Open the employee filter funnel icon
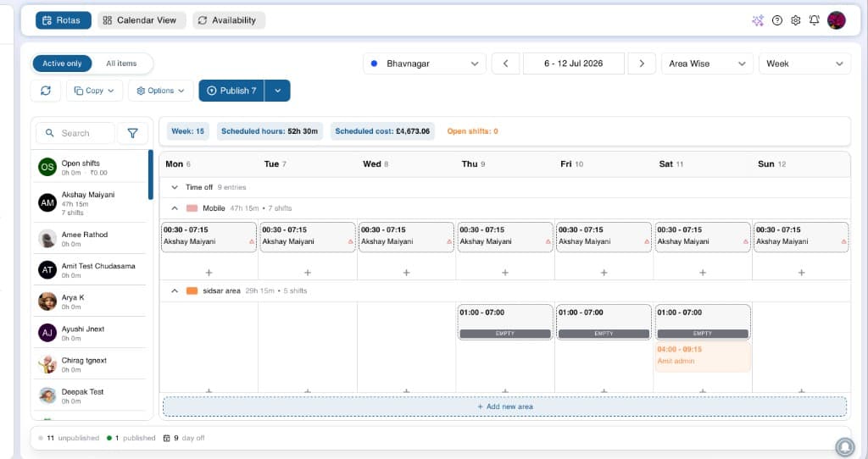 (x=133, y=133)
